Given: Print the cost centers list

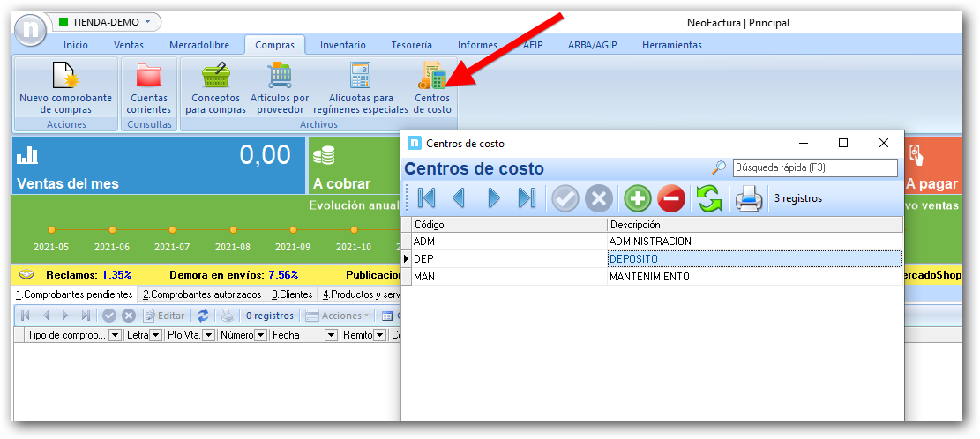Looking at the screenshot, I should tap(748, 198).
